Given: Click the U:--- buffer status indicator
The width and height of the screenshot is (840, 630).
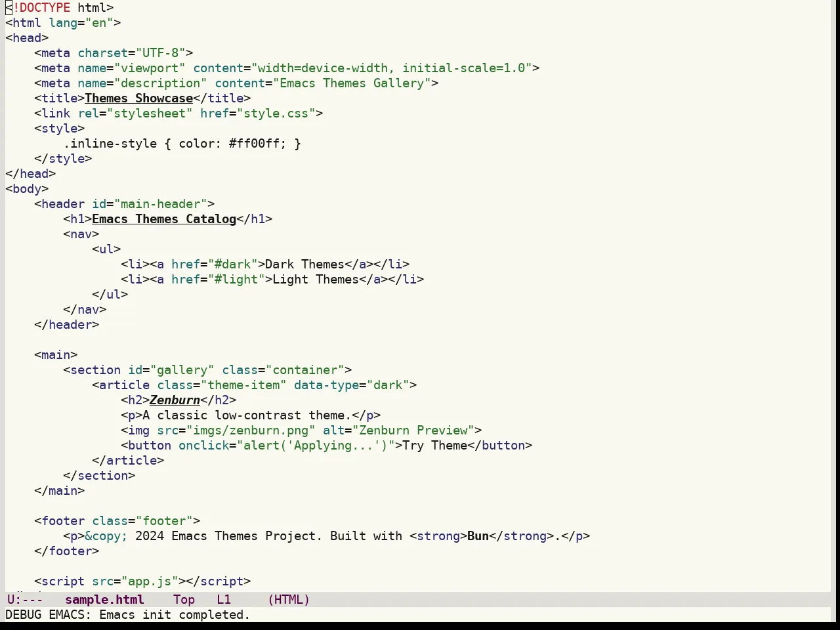Looking at the screenshot, I should click(x=25, y=600).
